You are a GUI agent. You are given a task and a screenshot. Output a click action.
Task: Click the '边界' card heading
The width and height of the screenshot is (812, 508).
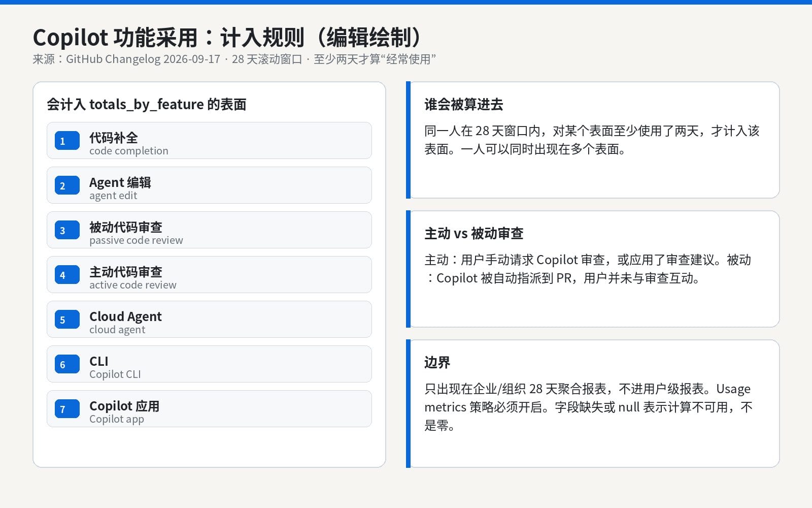pos(437,362)
